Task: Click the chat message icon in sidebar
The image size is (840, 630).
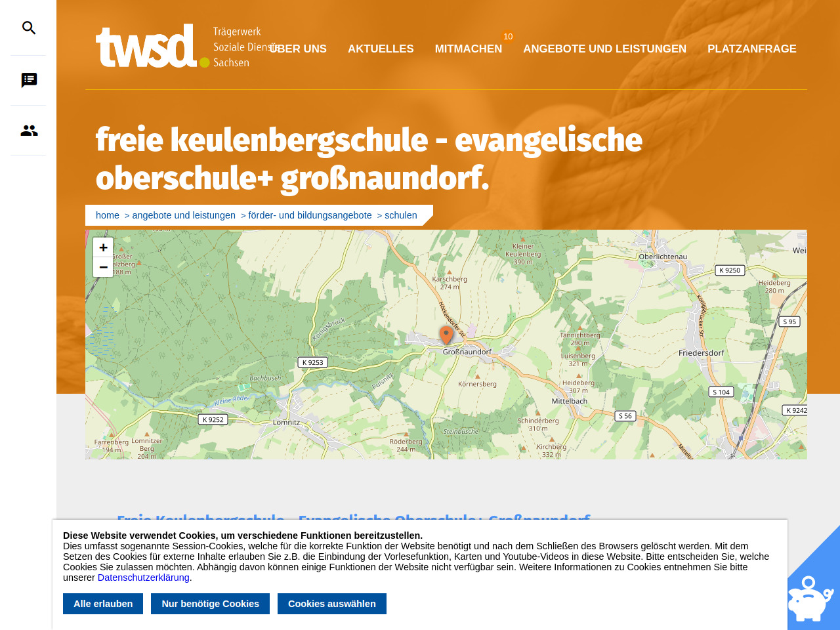Action: coord(29,80)
